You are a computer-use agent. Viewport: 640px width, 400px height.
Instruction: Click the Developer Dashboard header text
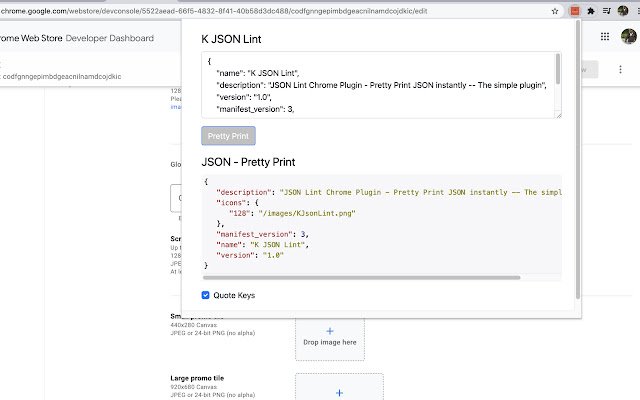(110, 38)
